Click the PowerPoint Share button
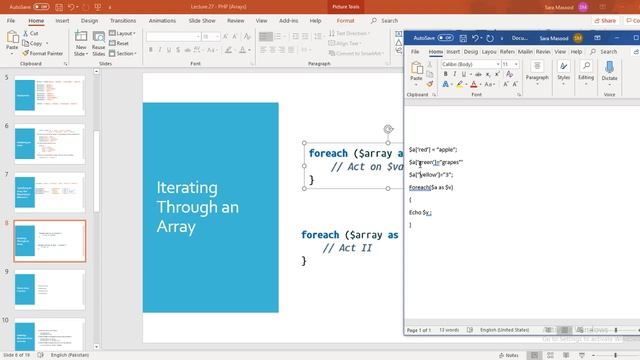 [x=605, y=20]
